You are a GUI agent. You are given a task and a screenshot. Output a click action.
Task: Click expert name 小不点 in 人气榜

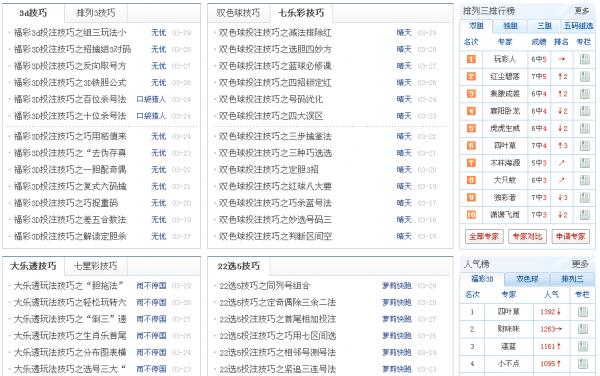(x=509, y=364)
